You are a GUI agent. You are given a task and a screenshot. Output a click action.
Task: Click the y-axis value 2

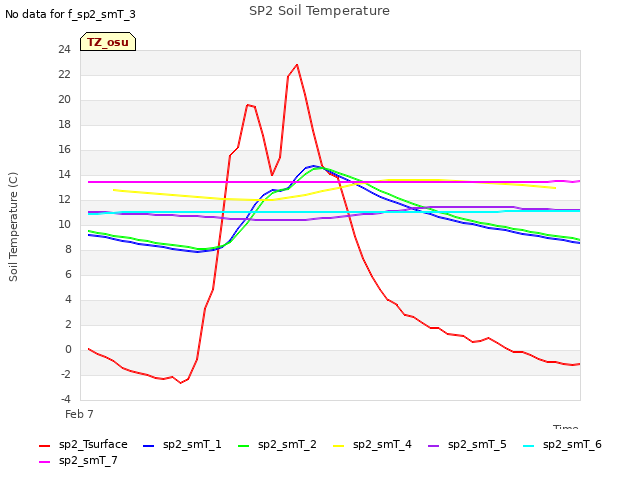click(x=68, y=324)
